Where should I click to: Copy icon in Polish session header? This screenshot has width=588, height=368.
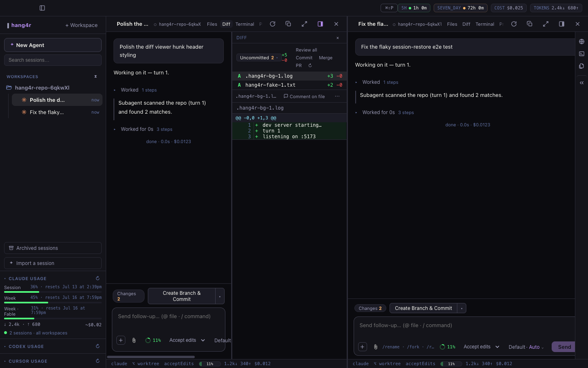288,24
